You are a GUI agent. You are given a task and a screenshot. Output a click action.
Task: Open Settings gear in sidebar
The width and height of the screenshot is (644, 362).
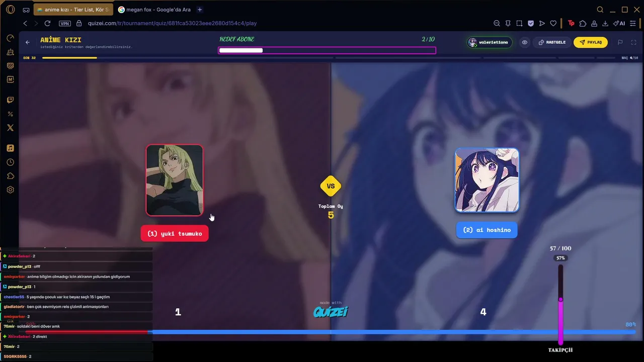tap(10, 190)
